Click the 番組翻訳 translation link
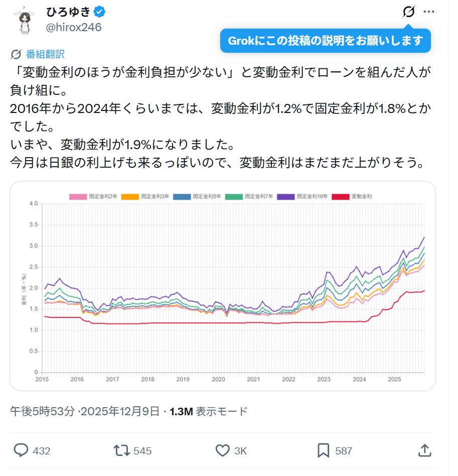This screenshot has height=476, width=458. pos(45,54)
